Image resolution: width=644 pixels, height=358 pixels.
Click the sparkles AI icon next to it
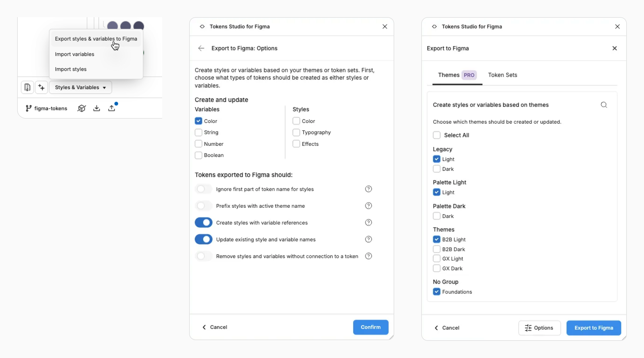[41, 87]
